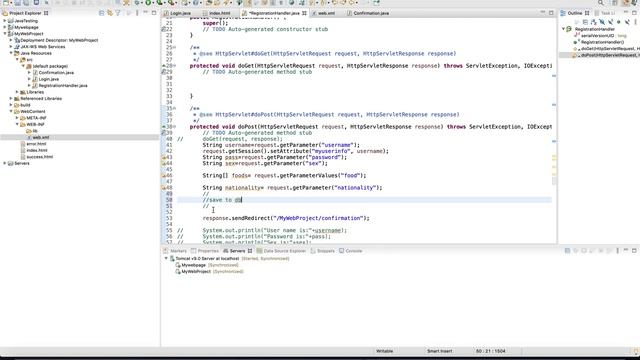Toggle Link with Editor in Project Explorer
The image size is (640, 360).
(x=110, y=13)
